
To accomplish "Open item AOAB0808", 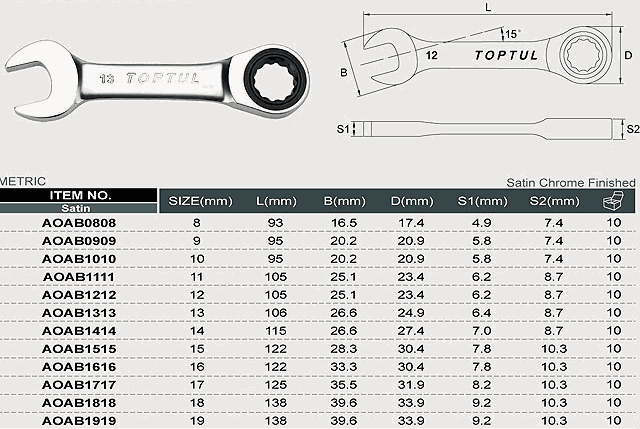I will click(x=78, y=222).
